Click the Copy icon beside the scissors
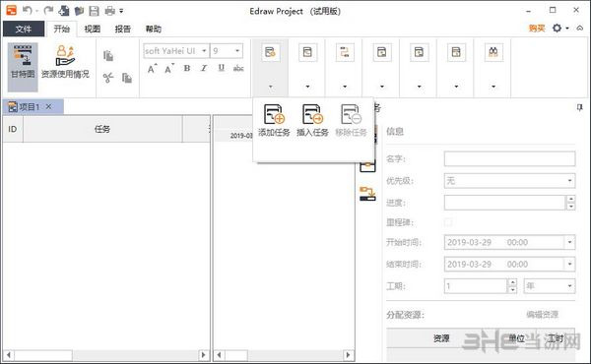The image size is (591, 364). [127, 78]
